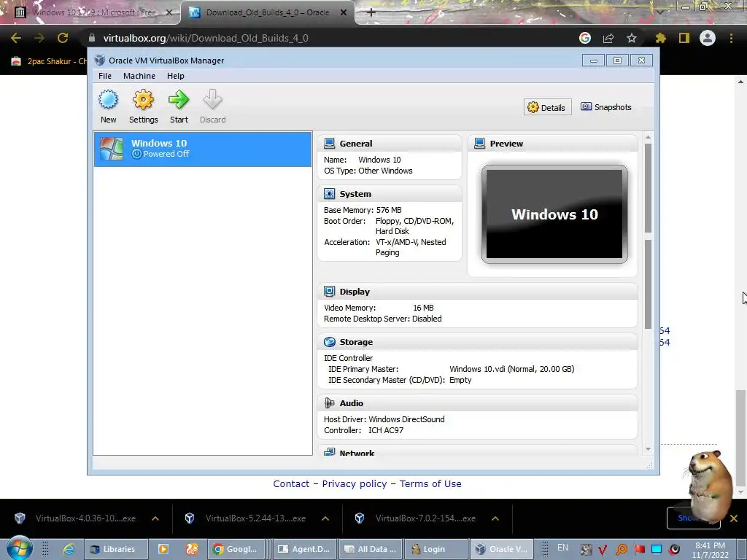This screenshot has width=747, height=560.
Task: Open Chrome extensions puzzle icon
Action: tap(660, 38)
